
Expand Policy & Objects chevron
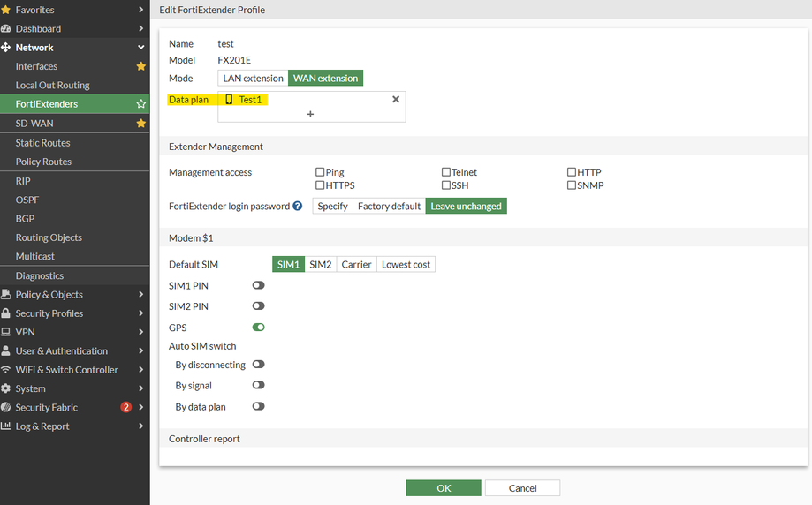click(140, 294)
